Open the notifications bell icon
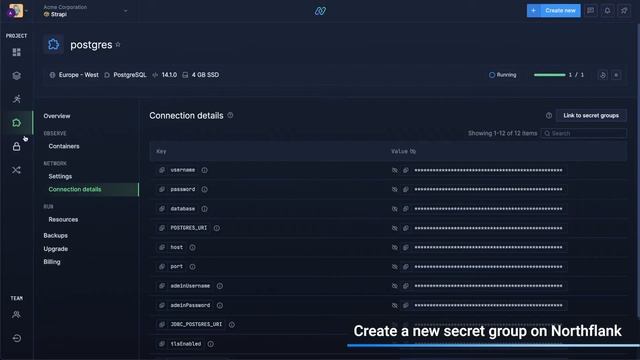 click(x=607, y=11)
